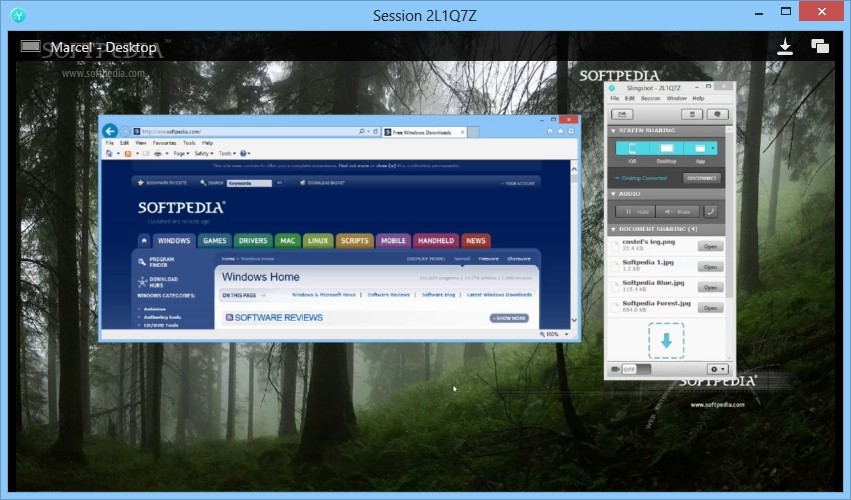Toggle the Mute audio button

(x=678, y=212)
